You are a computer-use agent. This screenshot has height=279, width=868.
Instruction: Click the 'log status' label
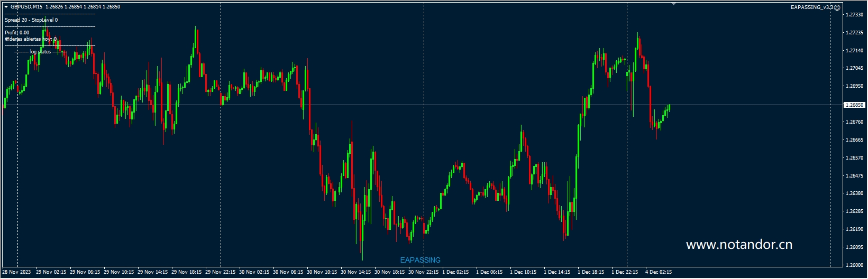(x=41, y=52)
